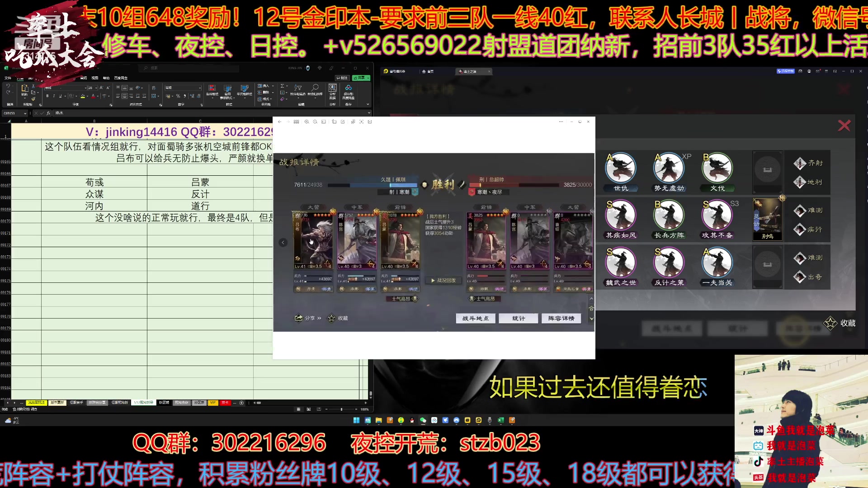Expand the formula bar chevron
868x488 pixels.
point(369,113)
